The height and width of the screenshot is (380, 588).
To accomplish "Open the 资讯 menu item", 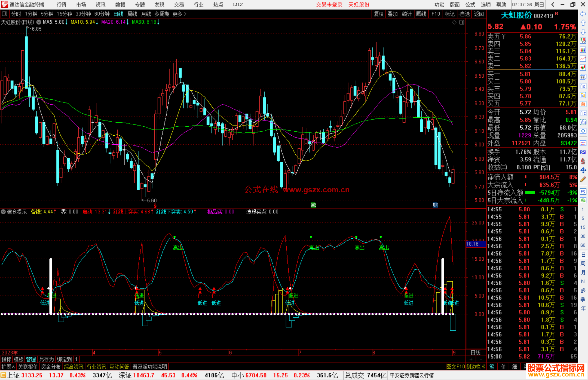I will 100,5.
